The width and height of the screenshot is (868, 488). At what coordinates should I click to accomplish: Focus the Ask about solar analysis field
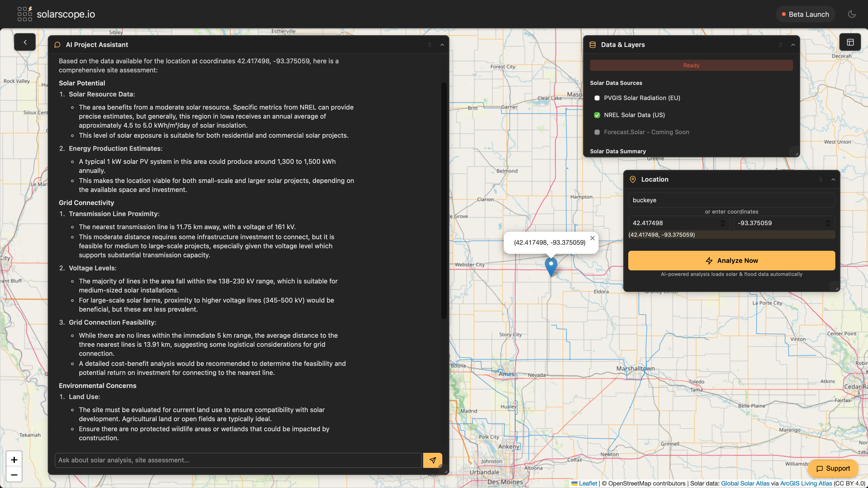(x=238, y=460)
